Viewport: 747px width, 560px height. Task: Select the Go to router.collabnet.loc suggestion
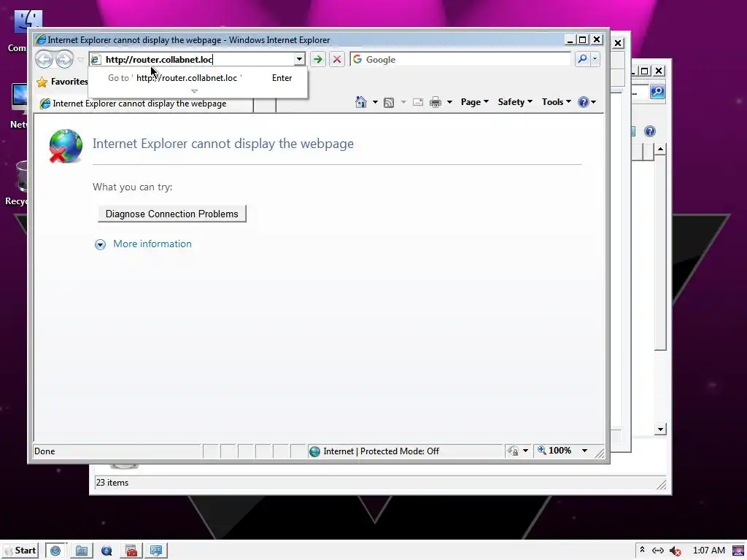198,78
